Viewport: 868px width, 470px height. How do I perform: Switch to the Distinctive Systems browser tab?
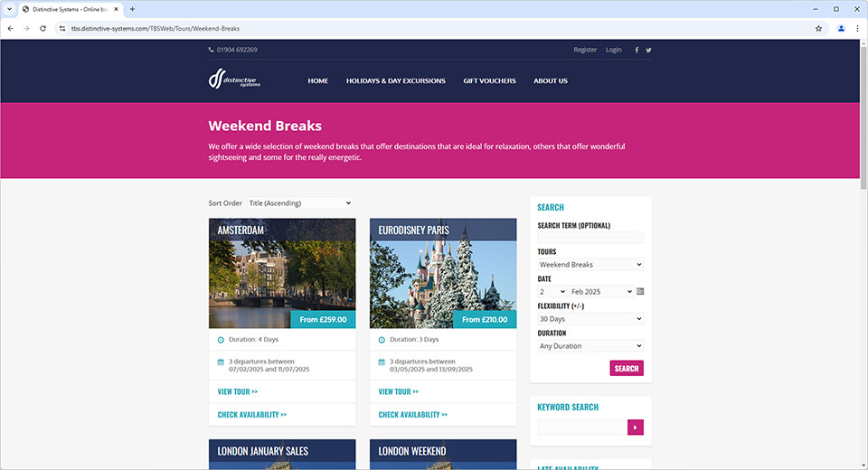click(x=70, y=9)
